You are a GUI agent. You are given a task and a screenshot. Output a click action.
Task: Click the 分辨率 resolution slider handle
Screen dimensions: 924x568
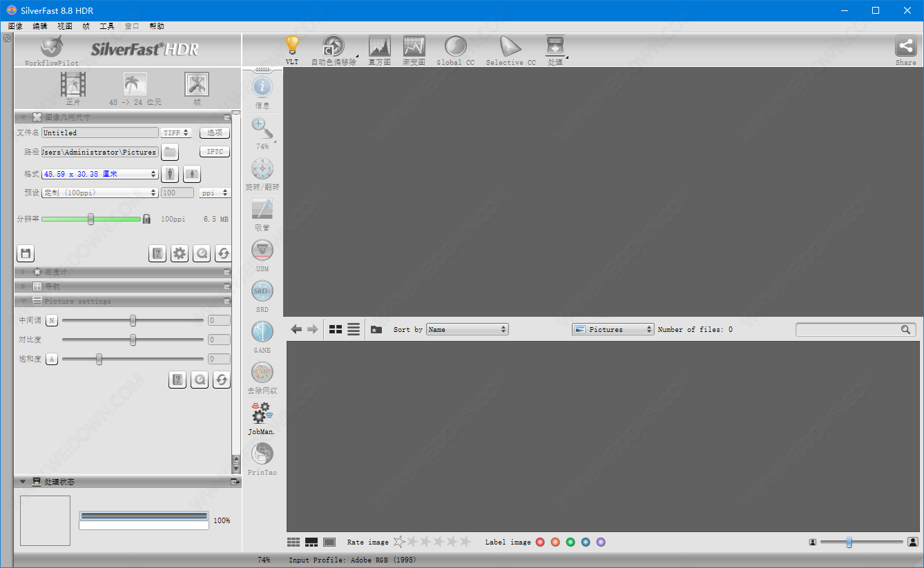90,219
